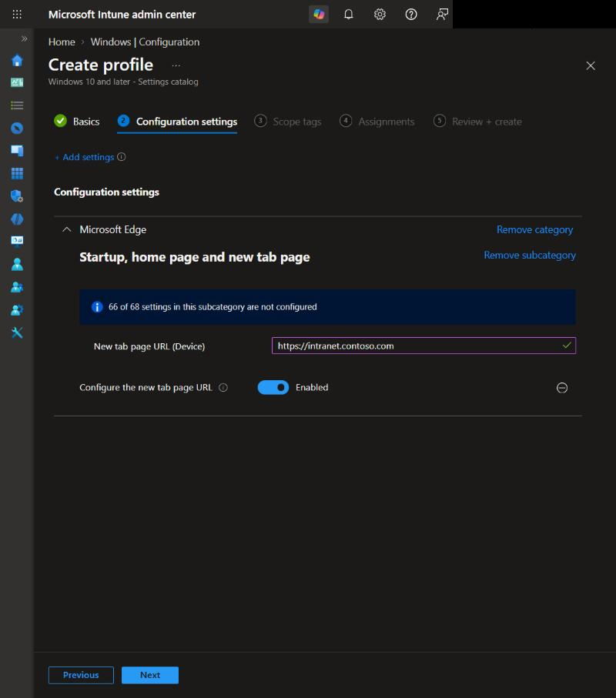This screenshot has width=616, height=698.
Task: Open the help question mark menu
Action: tap(411, 15)
